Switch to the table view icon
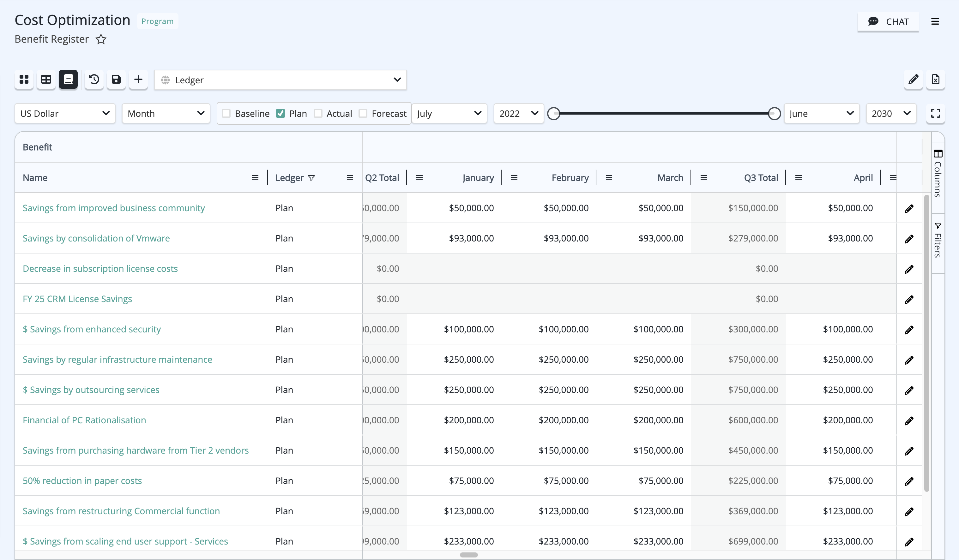The image size is (959, 560). pos(46,80)
